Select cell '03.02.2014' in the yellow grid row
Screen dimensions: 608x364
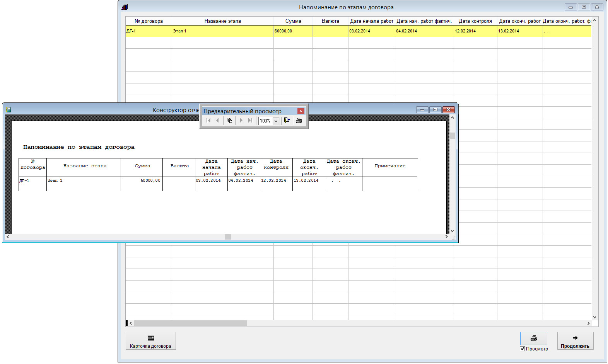point(372,31)
